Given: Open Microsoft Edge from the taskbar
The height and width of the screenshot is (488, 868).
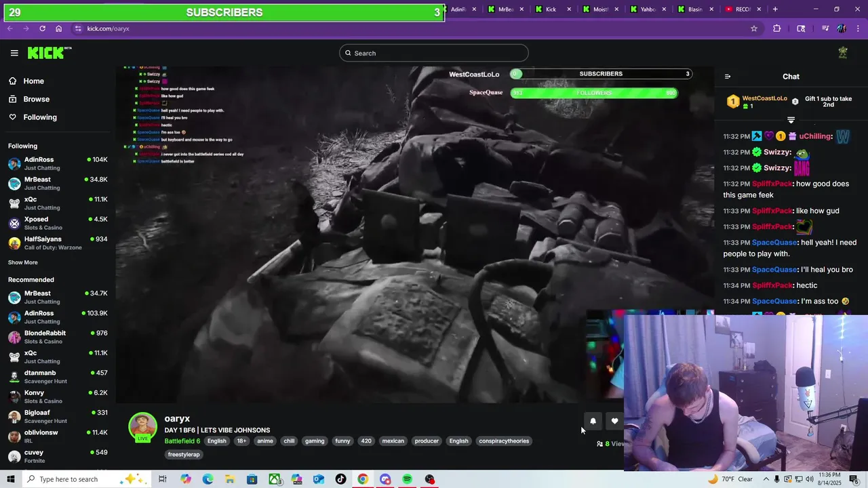Looking at the screenshot, I should (x=208, y=479).
